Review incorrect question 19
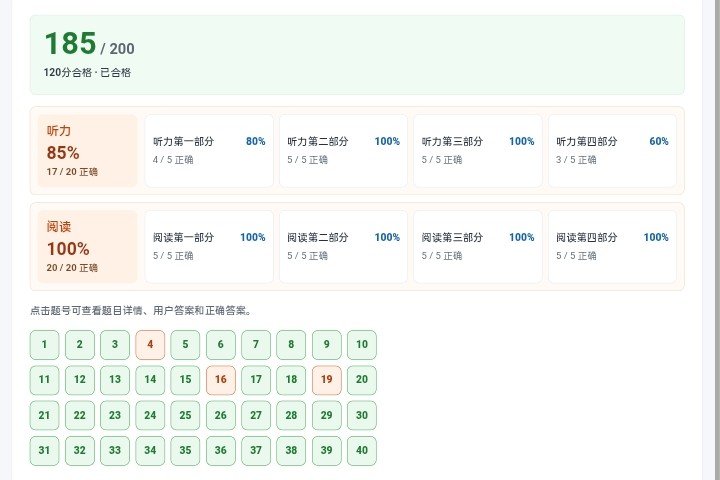Screen dimensions: 720x480 tap(326, 380)
